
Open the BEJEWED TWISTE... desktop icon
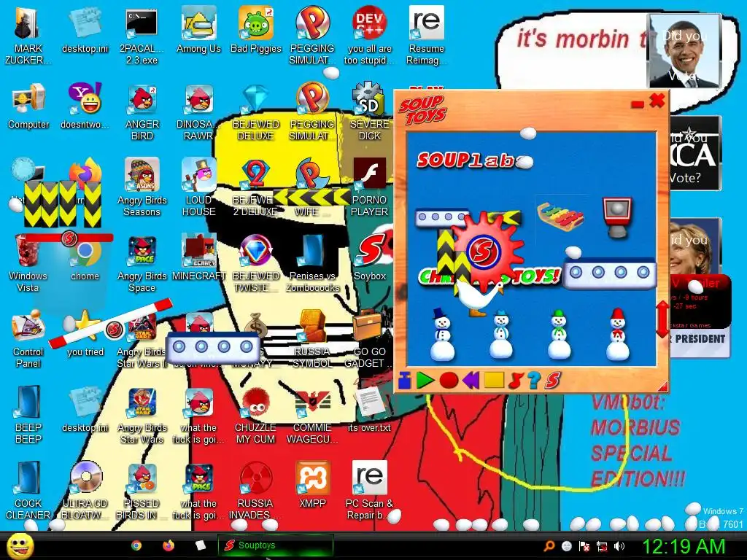[x=256, y=262]
